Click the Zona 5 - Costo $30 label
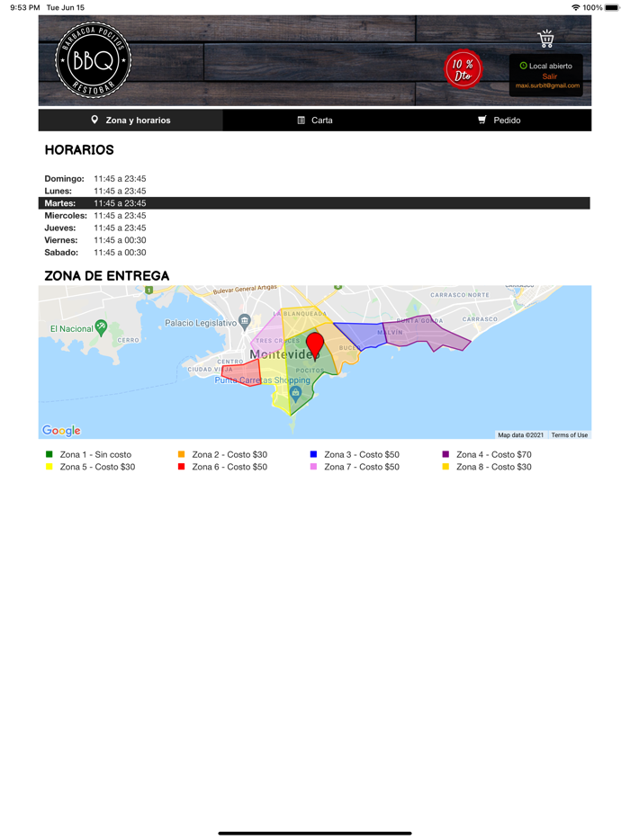630x840 pixels. tap(97, 467)
